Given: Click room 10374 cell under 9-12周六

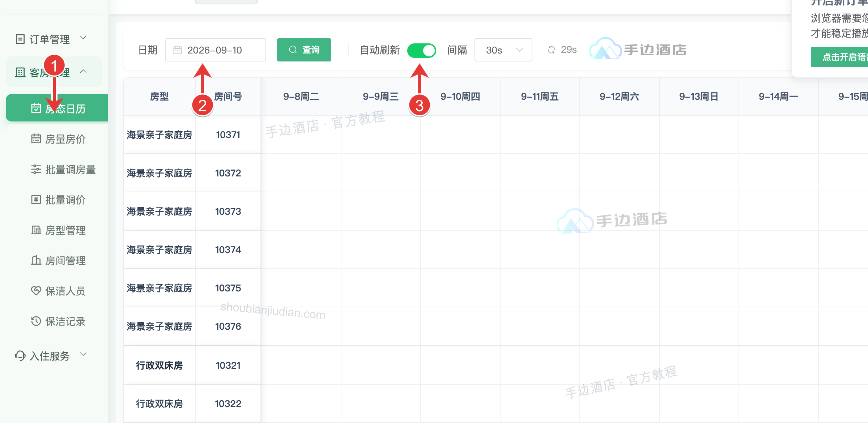Looking at the screenshot, I should 620,250.
